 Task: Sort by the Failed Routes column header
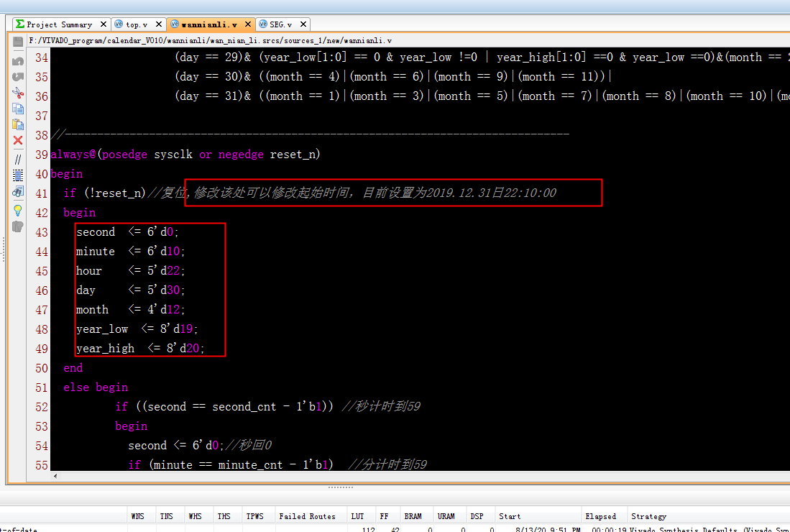coord(308,516)
